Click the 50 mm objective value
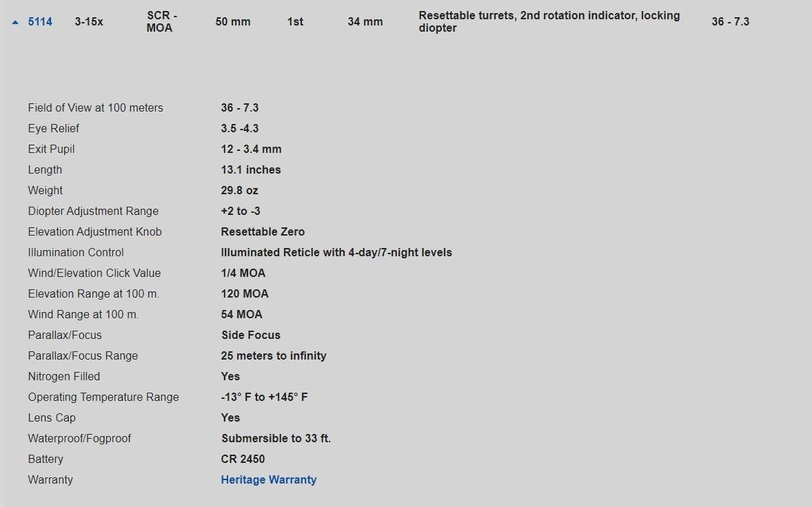The image size is (812, 507). tap(233, 22)
